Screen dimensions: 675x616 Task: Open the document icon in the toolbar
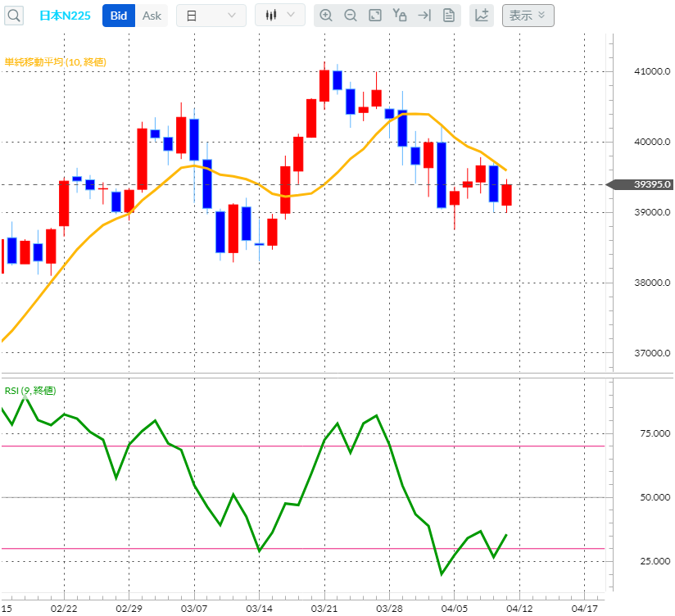[447, 15]
